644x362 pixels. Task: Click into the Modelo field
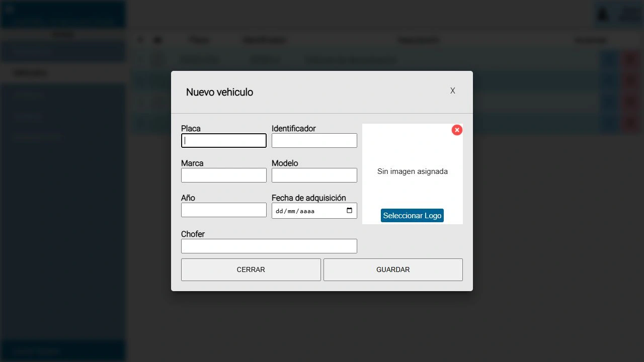pyautogui.click(x=314, y=175)
